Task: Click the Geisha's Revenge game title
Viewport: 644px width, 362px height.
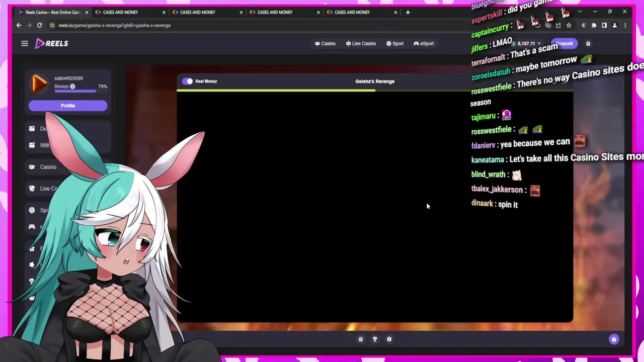Action: pyautogui.click(x=375, y=81)
